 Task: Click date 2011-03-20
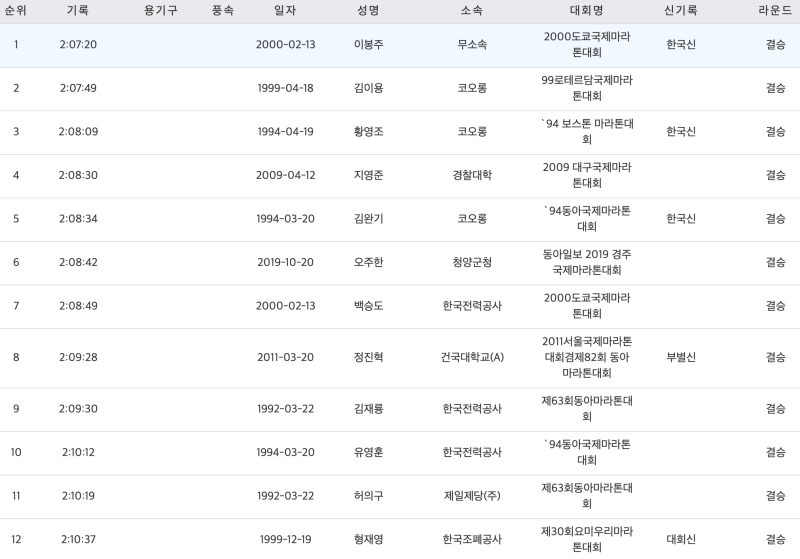point(286,357)
